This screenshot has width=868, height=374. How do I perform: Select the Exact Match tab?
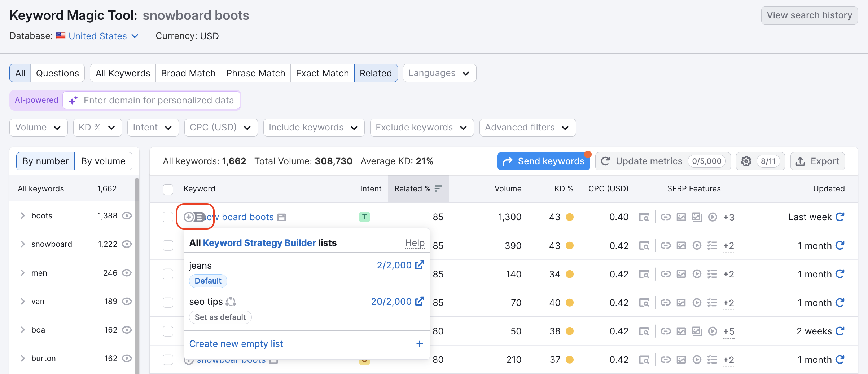tap(322, 73)
